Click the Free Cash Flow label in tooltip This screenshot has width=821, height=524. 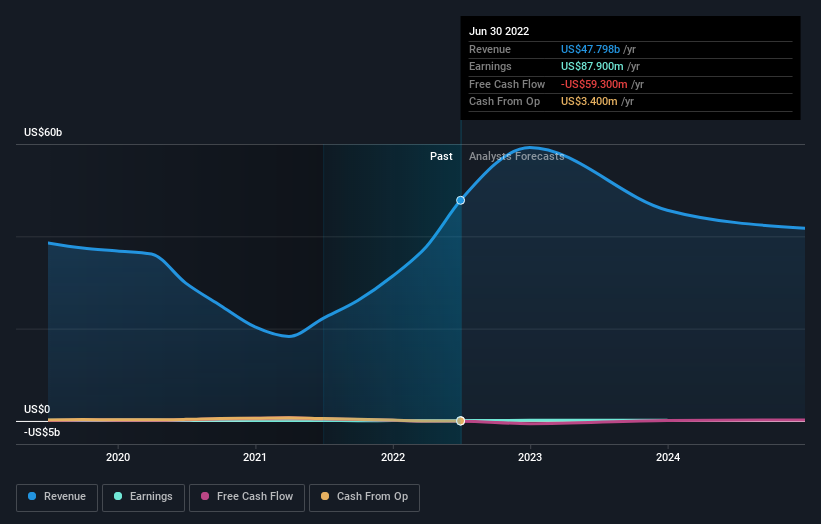[x=507, y=84]
